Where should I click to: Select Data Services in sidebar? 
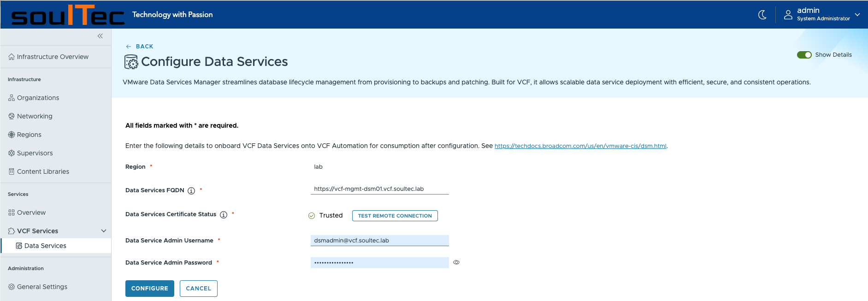(45, 246)
